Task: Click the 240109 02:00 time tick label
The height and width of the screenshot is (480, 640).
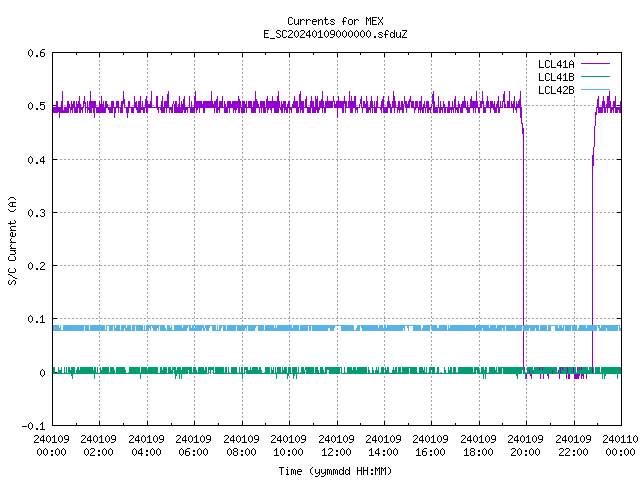Action: (x=98, y=446)
